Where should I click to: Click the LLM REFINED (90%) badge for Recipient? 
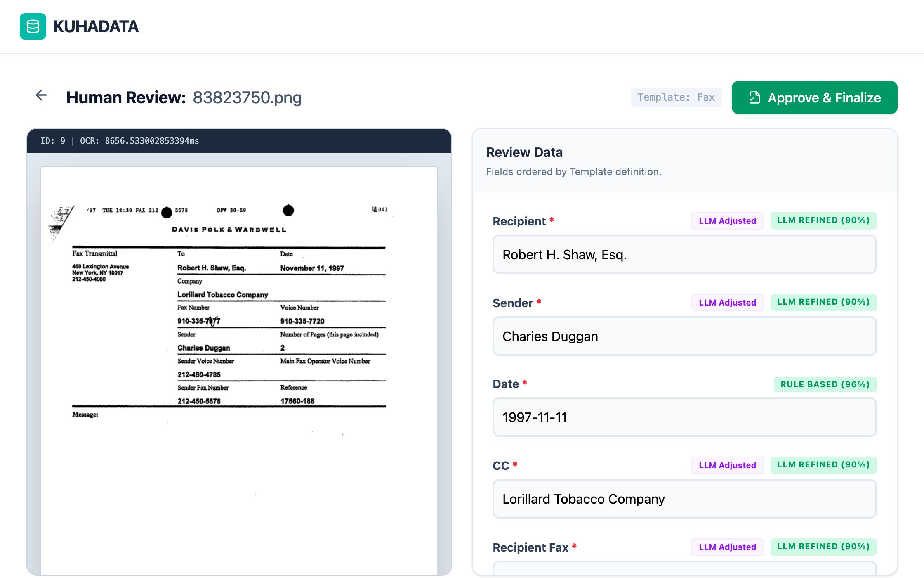pos(823,220)
